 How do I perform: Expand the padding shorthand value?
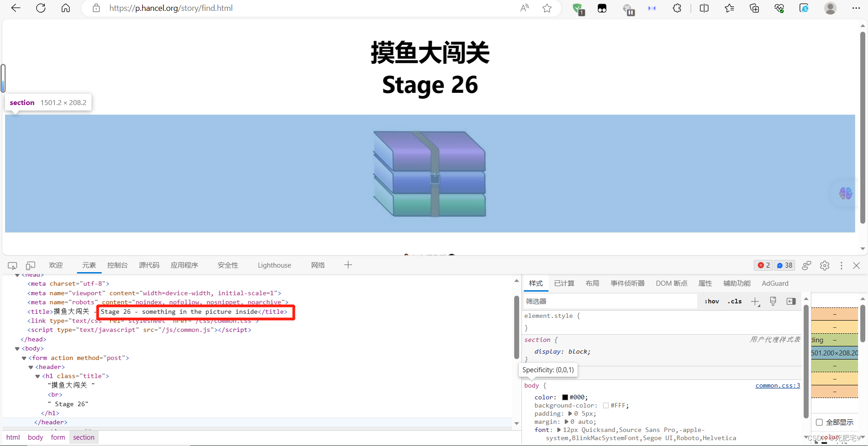[x=570, y=413]
